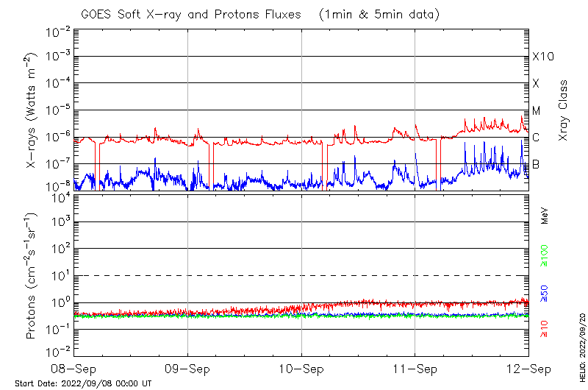Click the 10-Sep date axis label
Viewport: 588px width, 390px height.
click(301, 367)
